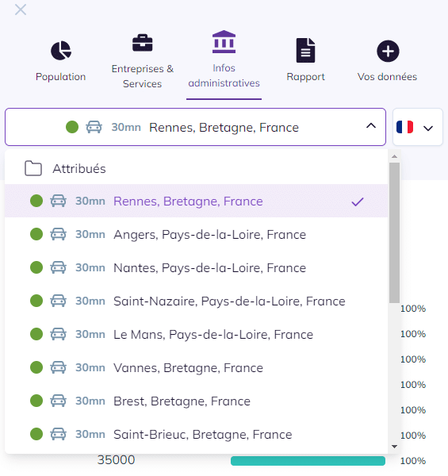Click the Attribués folder icon

(33, 168)
